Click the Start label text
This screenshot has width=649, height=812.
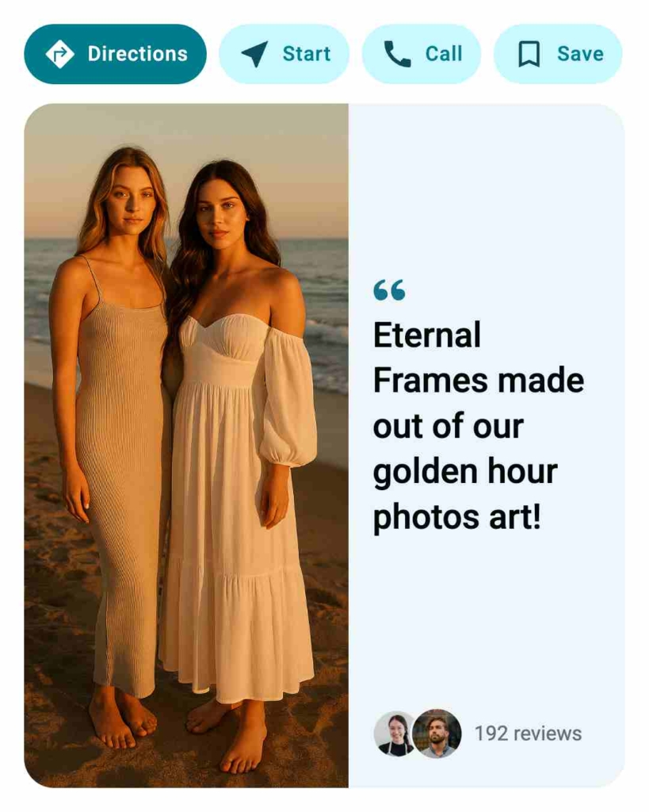tap(307, 54)
